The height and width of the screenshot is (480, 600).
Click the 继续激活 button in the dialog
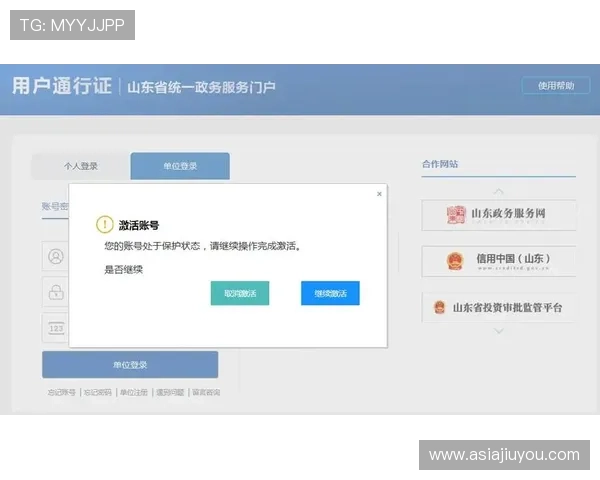[330, 293]
